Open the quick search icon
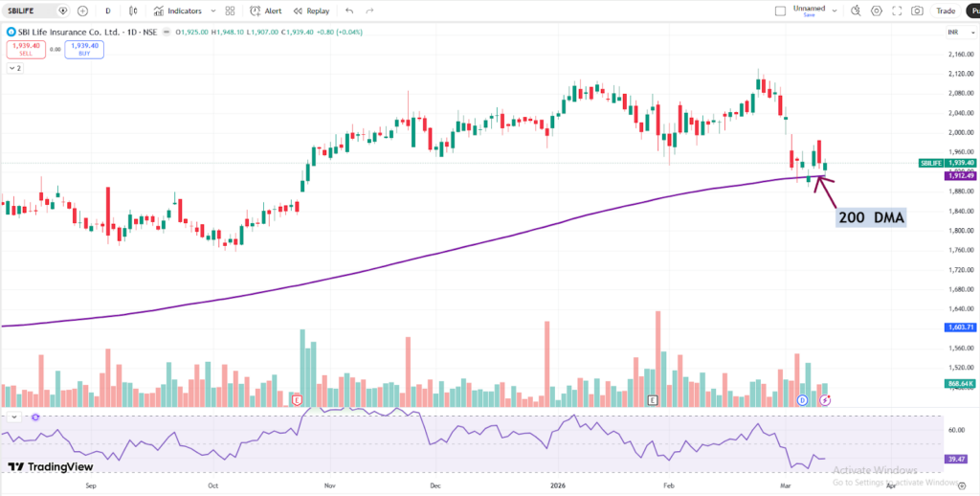980x496 pixels. pyautogui.click(x=854, y=11)
